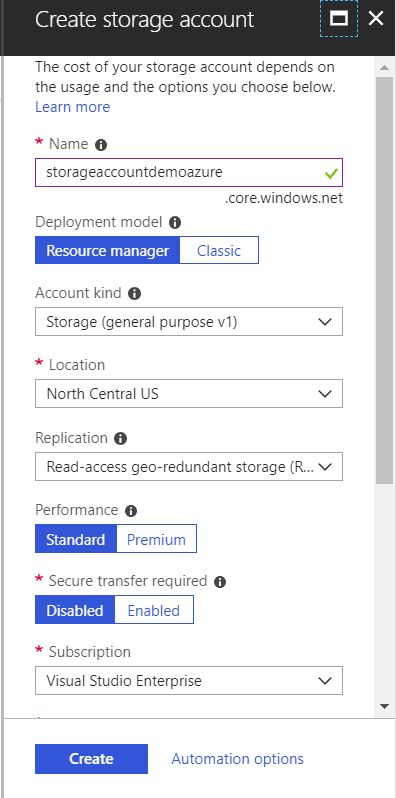The width and height of the screenshot is (396, 798).
Task: Expand the Location dropdown showing North Central US
Action: pyautogui.click(x=189, y=393)
